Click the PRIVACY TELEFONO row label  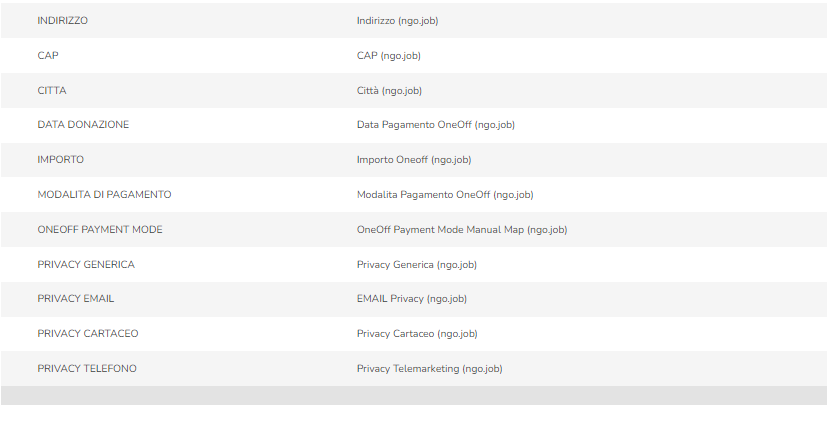point(87,369)
